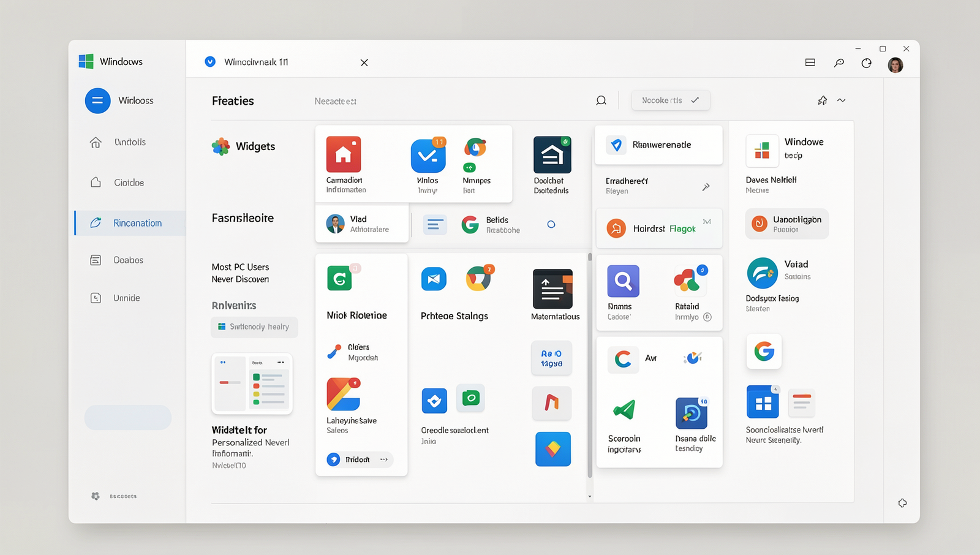Click the blue Wirlooss menu button
Viewport: 980px width, 555px height.
97,101
